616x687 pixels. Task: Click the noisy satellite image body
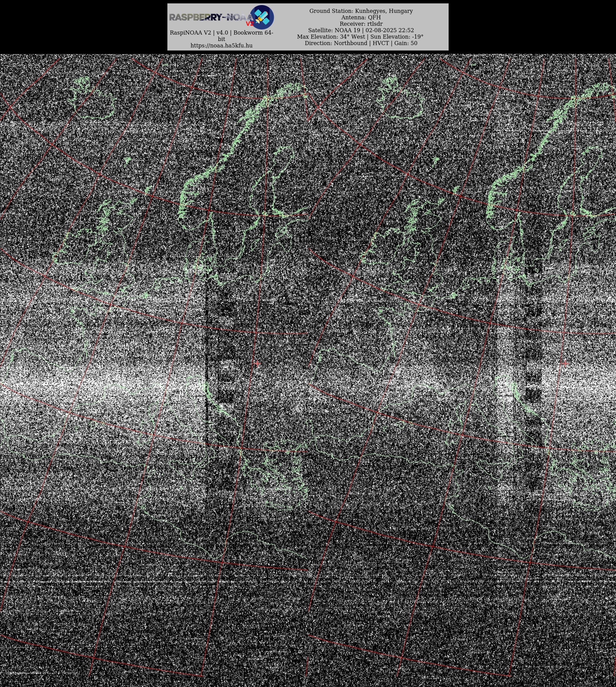point(308,370)
